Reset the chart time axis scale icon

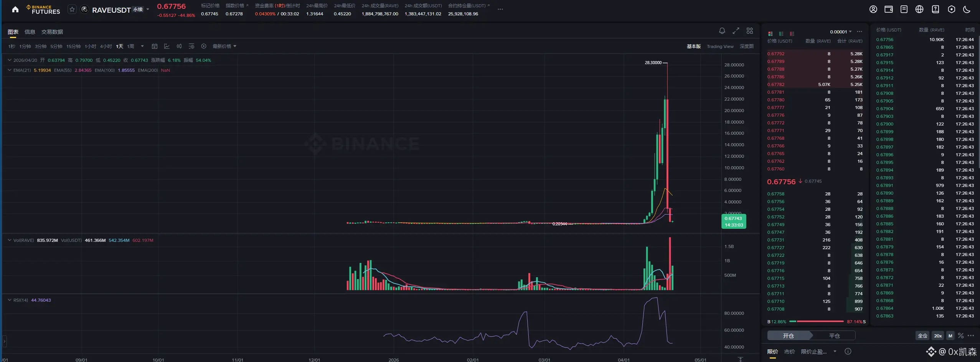(741, 359)
